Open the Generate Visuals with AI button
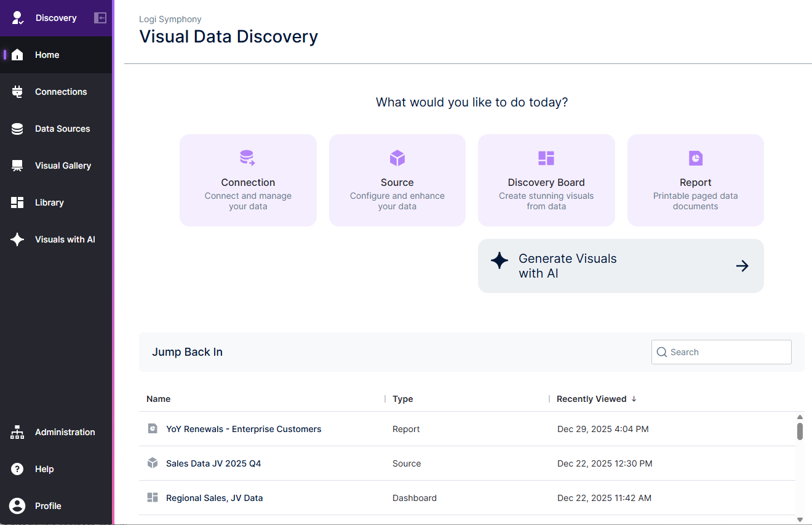 (x=620, y=265)
